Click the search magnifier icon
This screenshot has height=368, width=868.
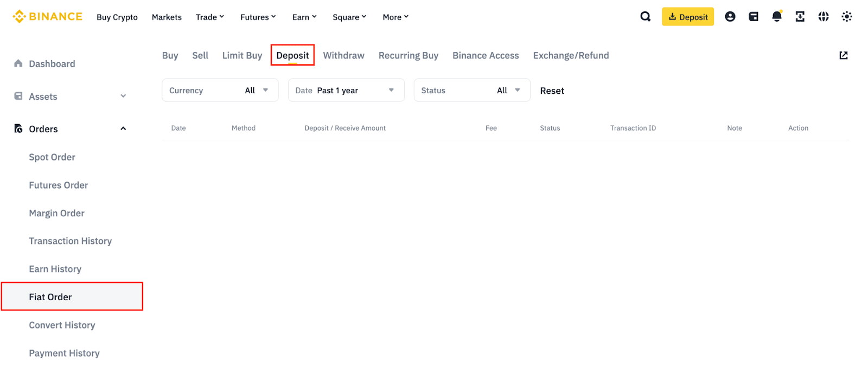coord(645,17)
